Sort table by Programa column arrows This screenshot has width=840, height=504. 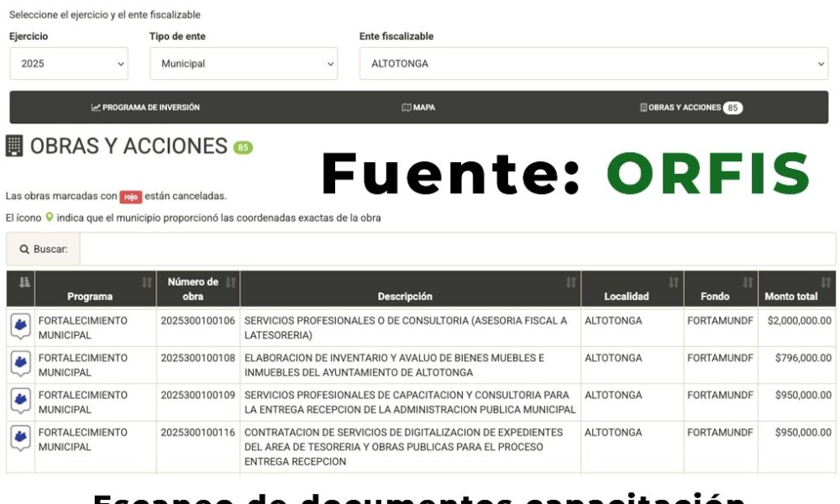coord(147,282)
